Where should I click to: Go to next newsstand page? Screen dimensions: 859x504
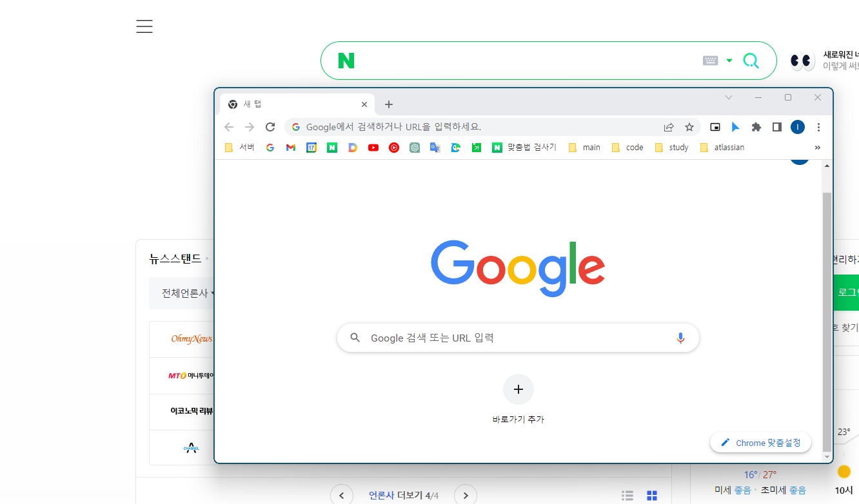click(x=466, y=496)
